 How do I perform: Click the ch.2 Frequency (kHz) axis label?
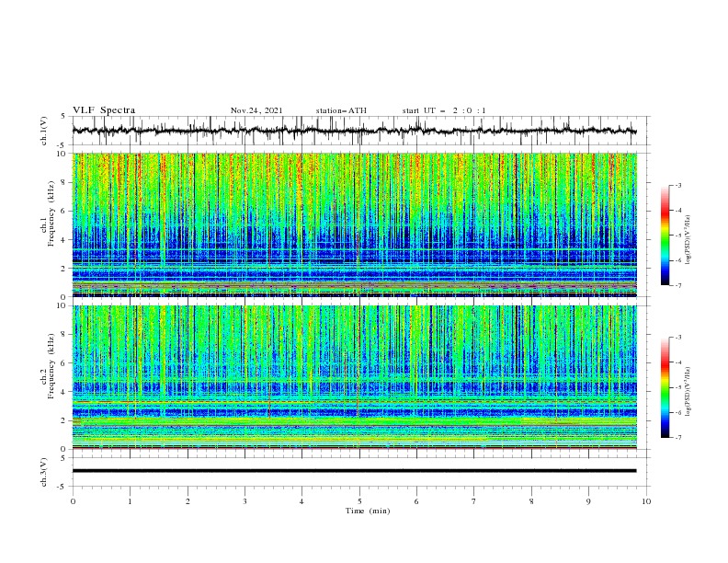coord(48,366)
